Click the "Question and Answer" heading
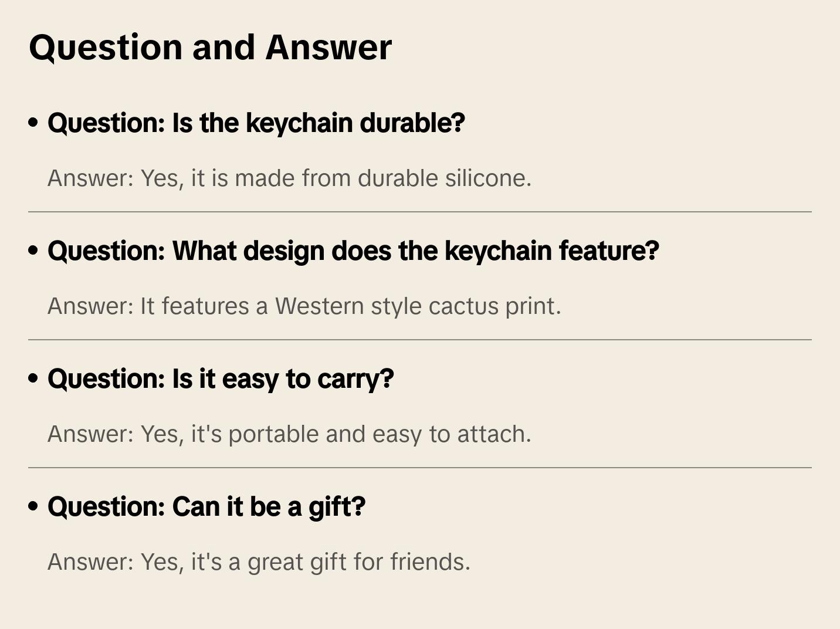The image size is (840, 629). click(x=210, y=48)
